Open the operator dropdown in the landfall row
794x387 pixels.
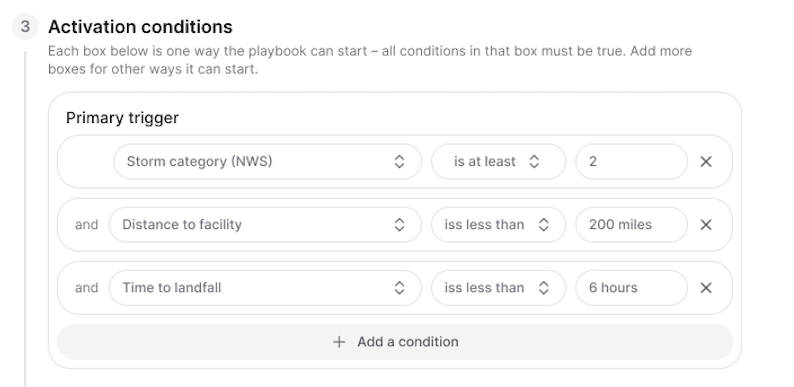pos(498,288)
